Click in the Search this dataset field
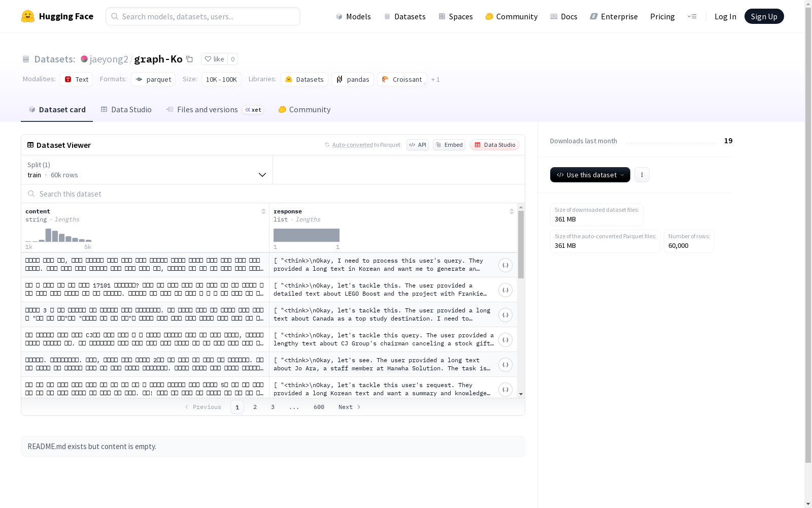Viewport: 812px width, 508px height. click(x=273, y=194)
